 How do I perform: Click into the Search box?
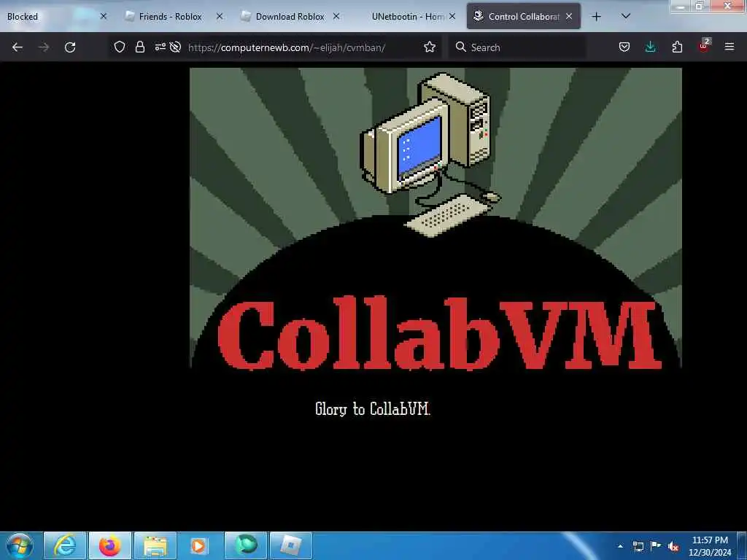pyautogui.click(x=517, y=47)
